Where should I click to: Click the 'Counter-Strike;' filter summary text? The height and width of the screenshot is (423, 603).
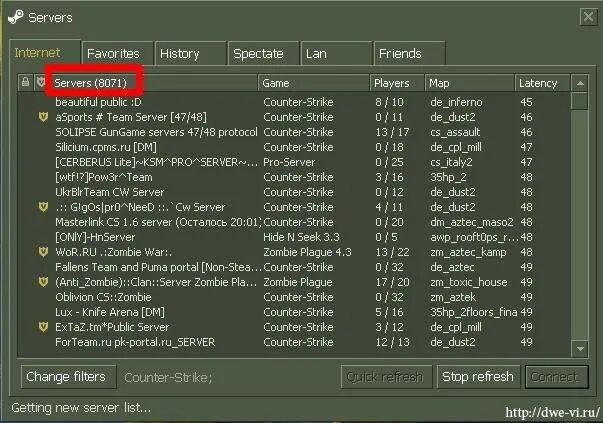[x=168, y=377]
